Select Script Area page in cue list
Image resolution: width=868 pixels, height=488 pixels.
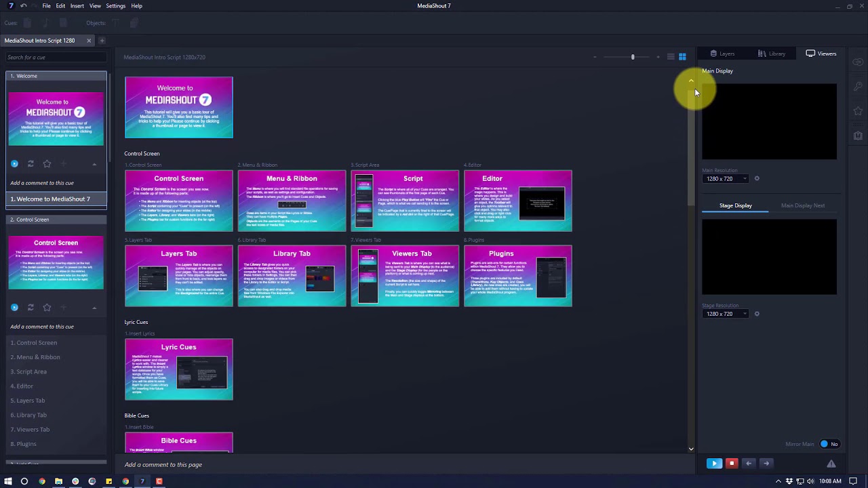(x=31, y=371)
